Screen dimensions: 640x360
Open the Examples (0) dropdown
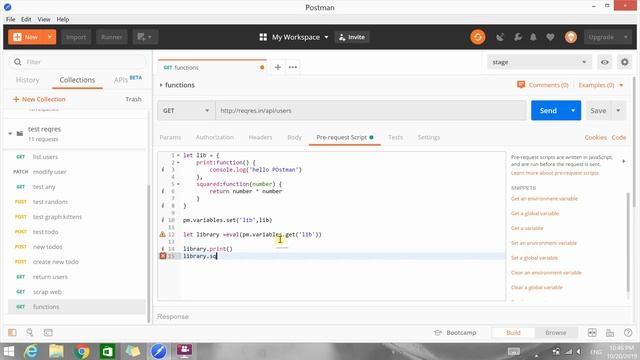click(x=601, y=85)
